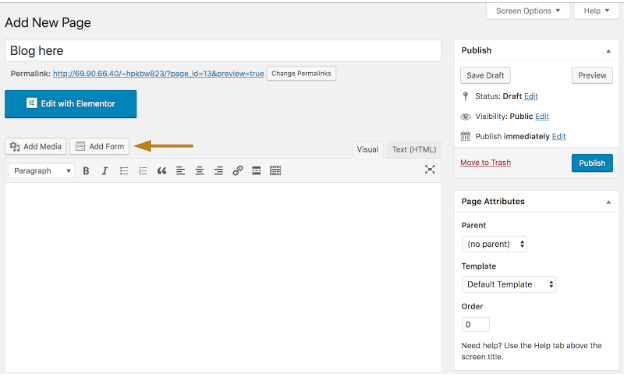This screenshot has height=375, width=624.
Task: Edit the Public visibility setting
Action: click(x=542, y=116)
